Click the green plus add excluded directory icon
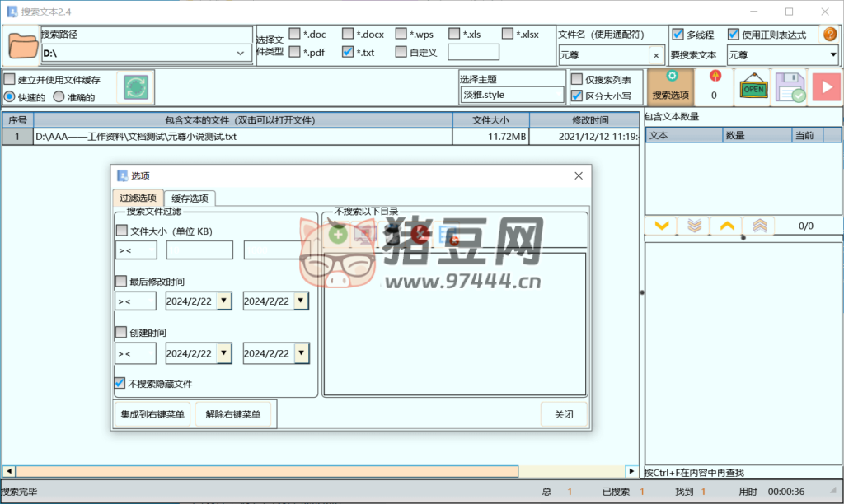Viewport: 844px width, 504px height. click(x=337, y=235)
